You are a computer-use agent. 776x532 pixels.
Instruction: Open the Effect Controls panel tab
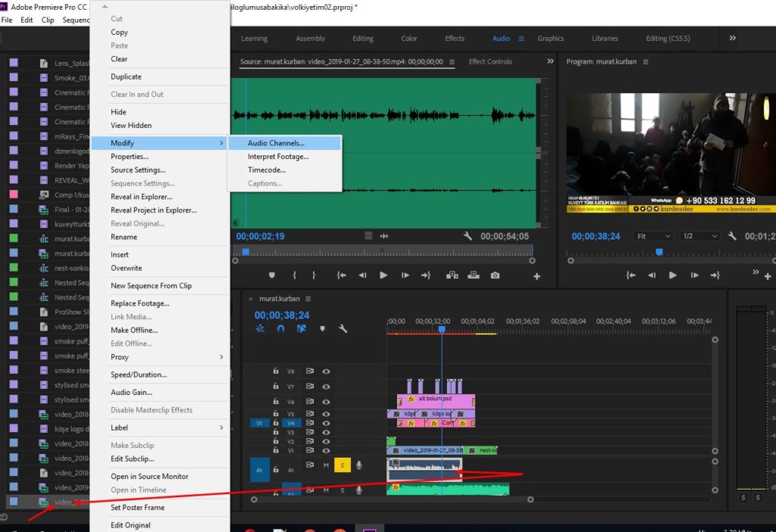click(490, 61)
